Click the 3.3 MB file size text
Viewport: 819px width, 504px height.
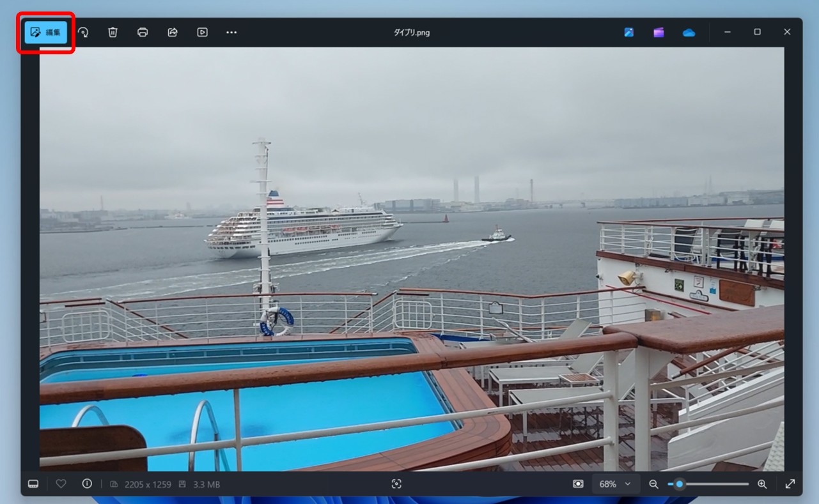click(207, 485)
